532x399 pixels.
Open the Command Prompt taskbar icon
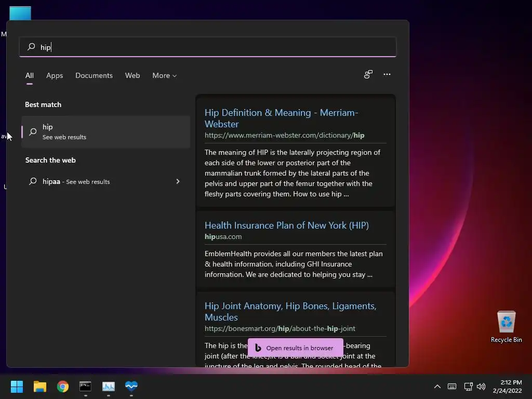click(86, 386)
